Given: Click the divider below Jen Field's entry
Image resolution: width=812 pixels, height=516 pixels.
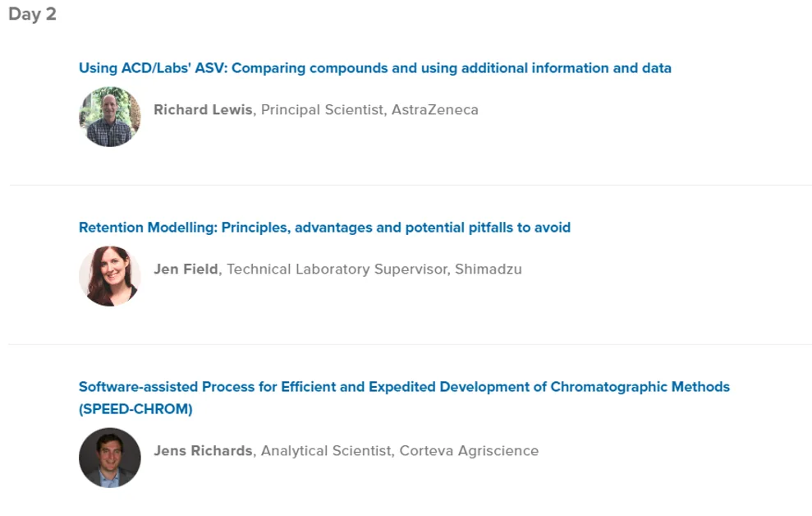Looking at the screenshot, I should (x=411, y=344).
